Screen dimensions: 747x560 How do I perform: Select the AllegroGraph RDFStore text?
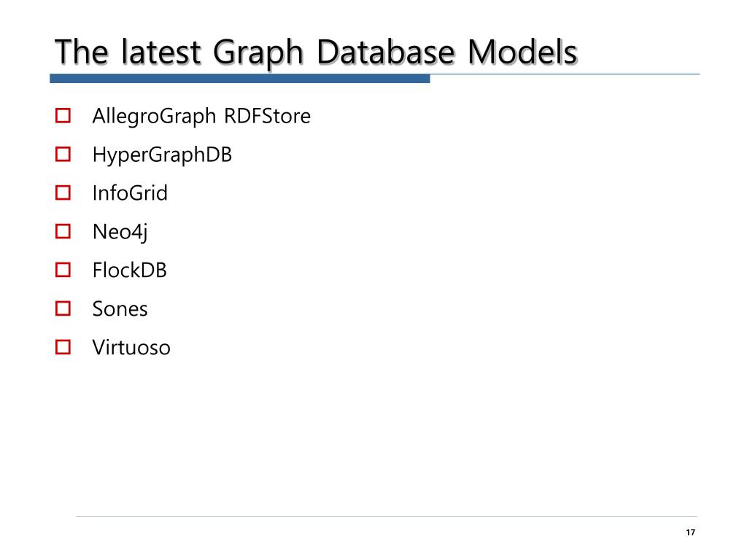pyautogui.click(x=201, y=117)
